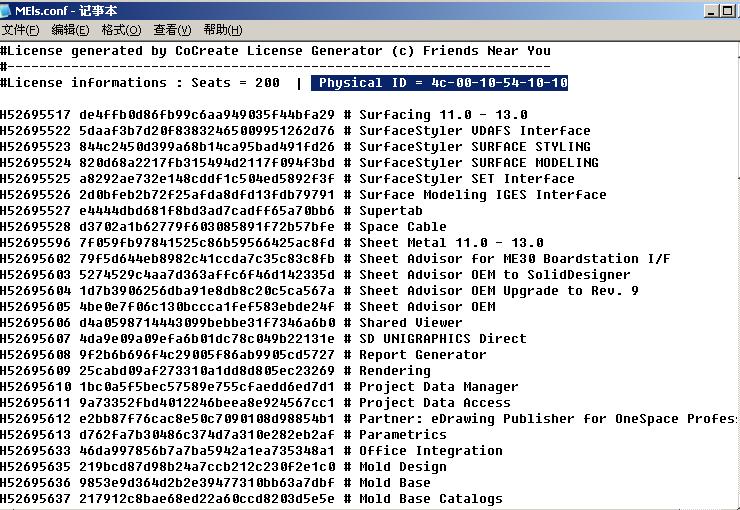Viewport: 740px width, 510px height.
Task: Click hash key e4444dbd681f8bd3ad7cadff65a70bb6
Action: point(207,211)
